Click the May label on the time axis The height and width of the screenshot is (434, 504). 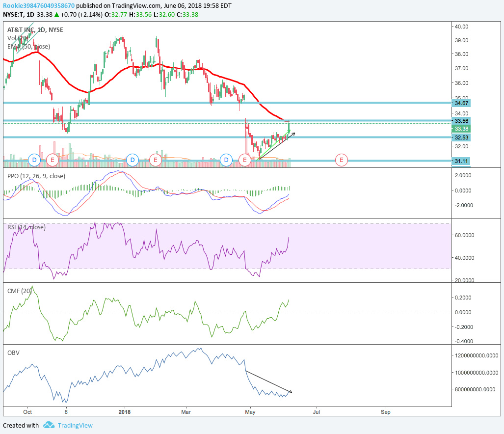250,412
